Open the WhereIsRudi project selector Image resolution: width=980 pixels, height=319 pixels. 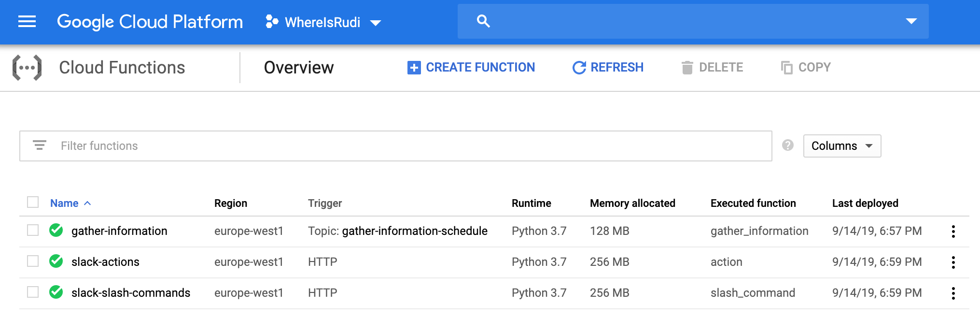(x=323, y=22)
